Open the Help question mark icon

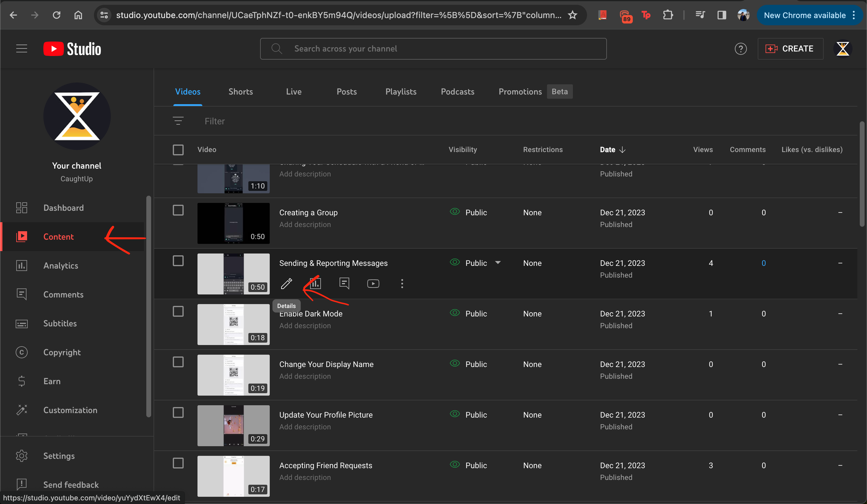[740, 49]
